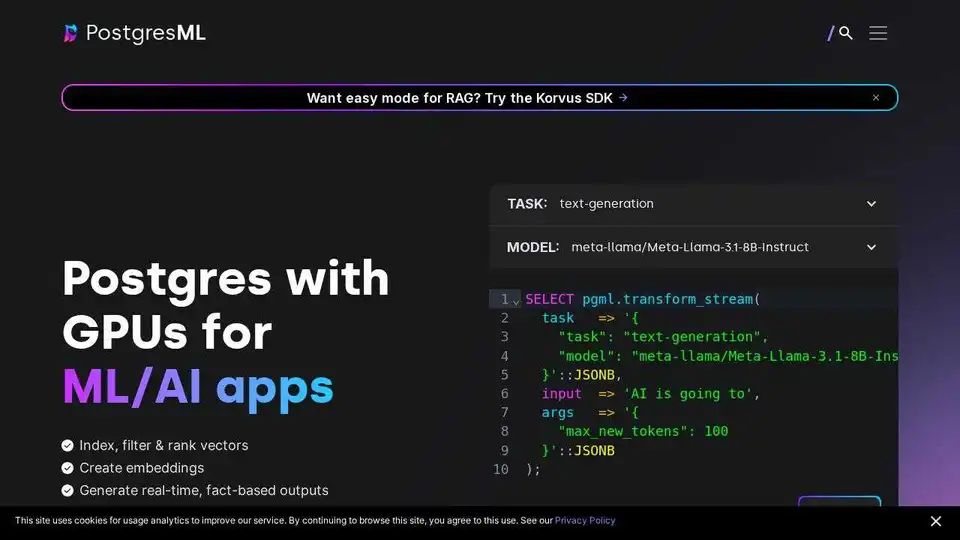Expand the TASK text-generation dropdown

tap(694, 204)
